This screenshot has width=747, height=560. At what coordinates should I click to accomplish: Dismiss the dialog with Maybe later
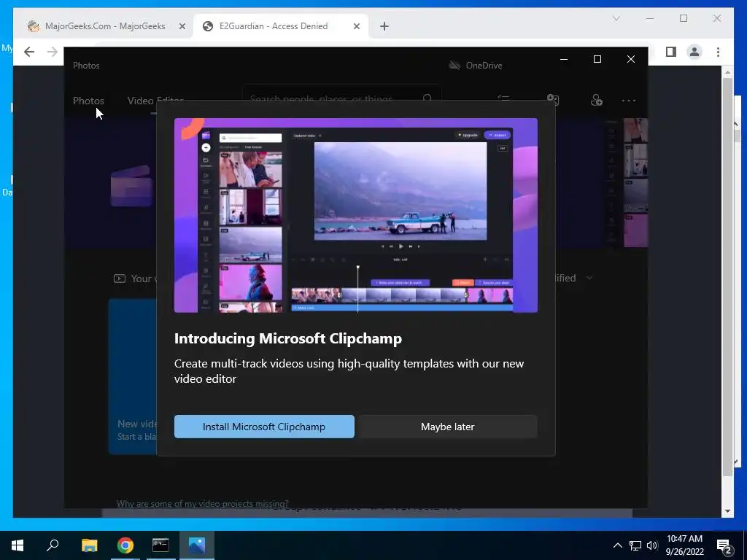(x=447, y=427)
